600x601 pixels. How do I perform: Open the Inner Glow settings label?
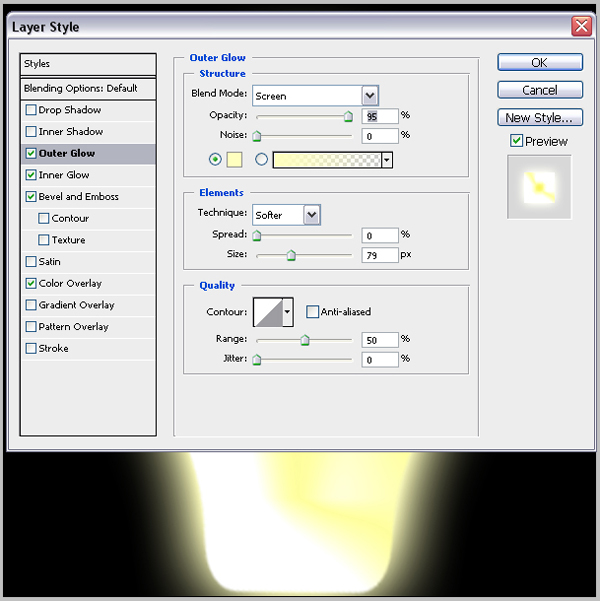(64, 175)
